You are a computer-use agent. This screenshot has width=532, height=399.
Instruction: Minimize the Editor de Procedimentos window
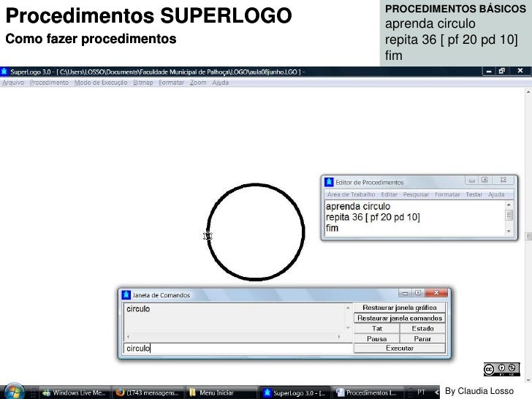coord(471,180)
